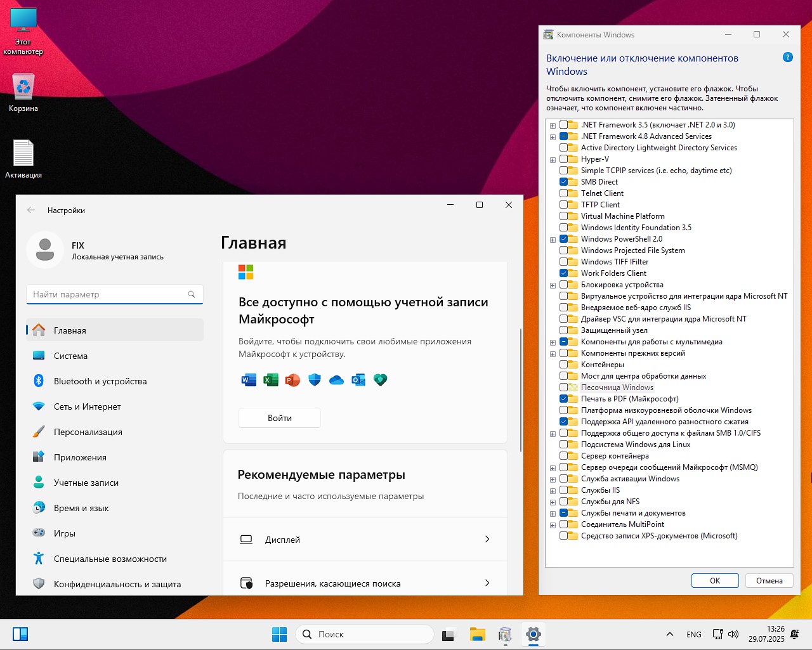
Task: Expand Службы печати и документов
Action: pos(553,514)
